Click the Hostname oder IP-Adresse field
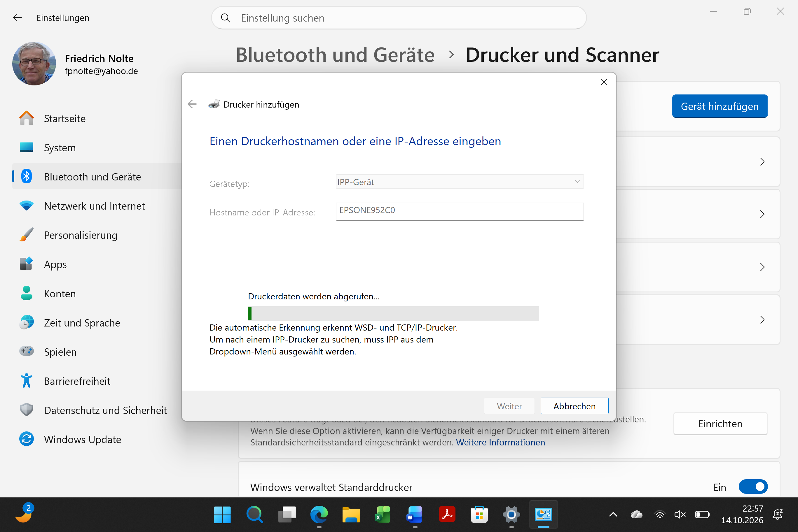 [460, 211]
